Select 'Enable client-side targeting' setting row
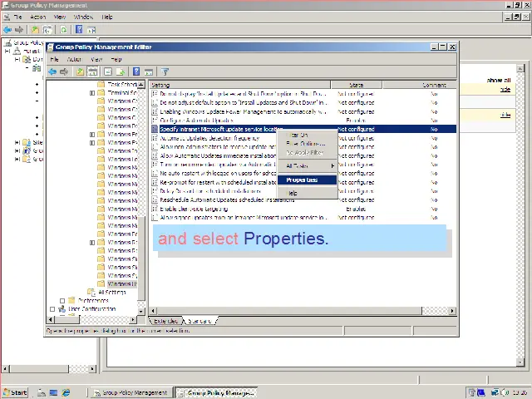 click(x=303, y=209)
